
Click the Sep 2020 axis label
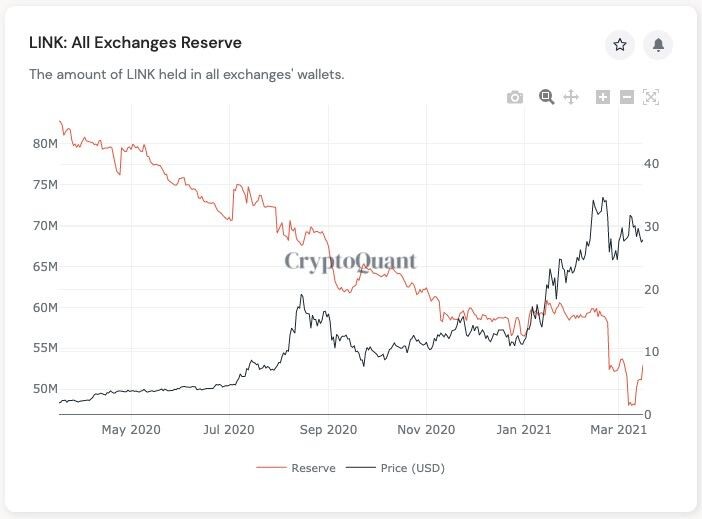pos(328,430)
